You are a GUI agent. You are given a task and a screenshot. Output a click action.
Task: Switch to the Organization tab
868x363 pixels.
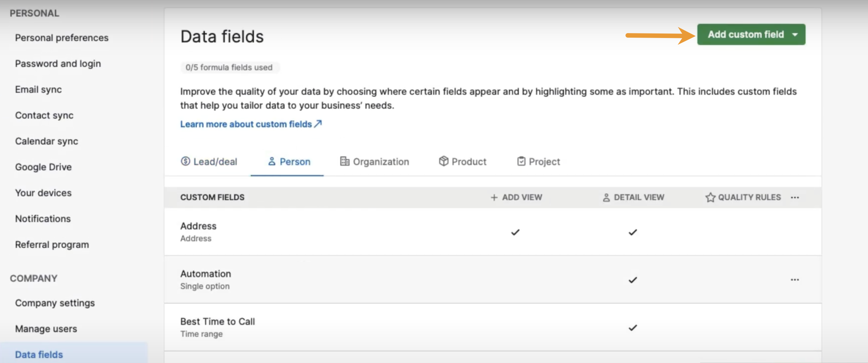point(374,162)
